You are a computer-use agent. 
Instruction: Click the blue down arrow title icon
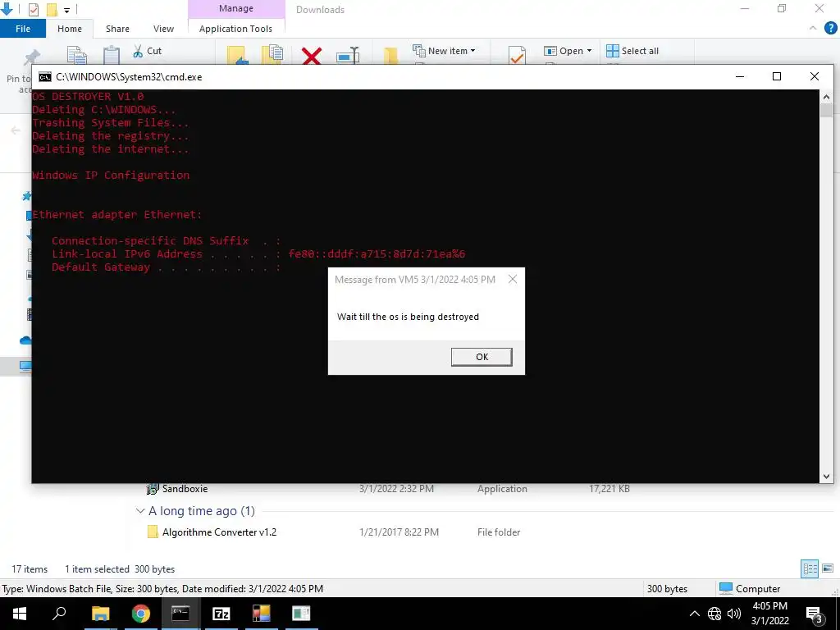point(7,8)
